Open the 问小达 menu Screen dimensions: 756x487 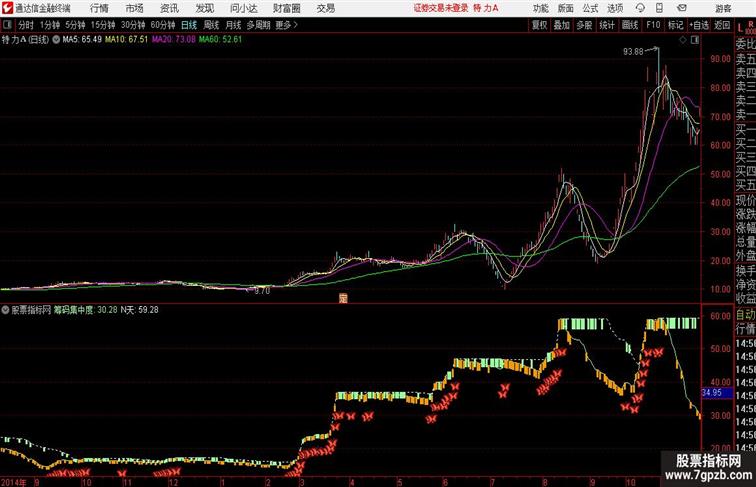pos(243,8)
